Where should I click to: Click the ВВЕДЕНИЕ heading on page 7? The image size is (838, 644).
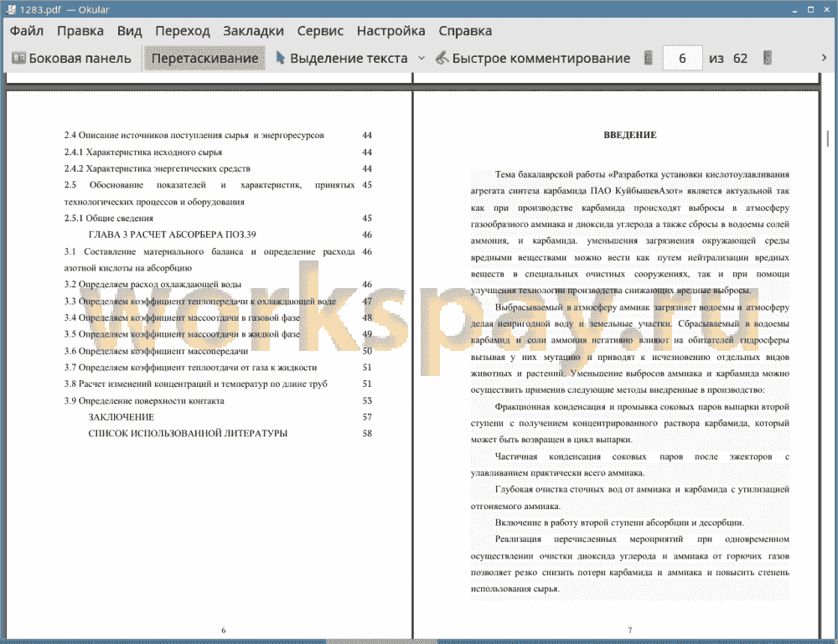(x=629, y=135)
